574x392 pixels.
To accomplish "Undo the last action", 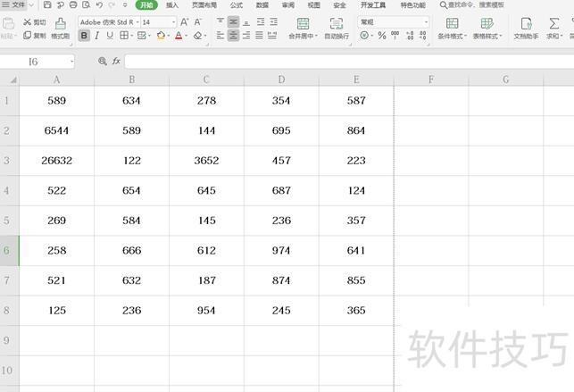I will [99, 4].
